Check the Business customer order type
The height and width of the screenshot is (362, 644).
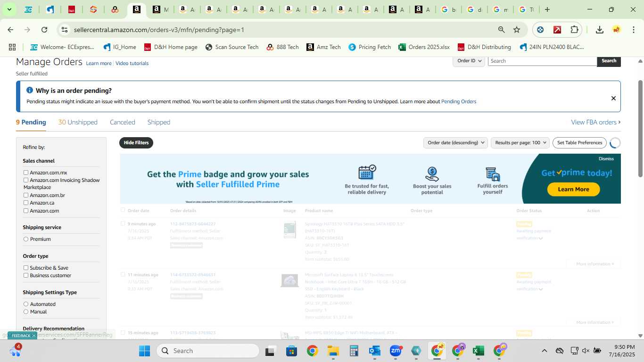26,275
